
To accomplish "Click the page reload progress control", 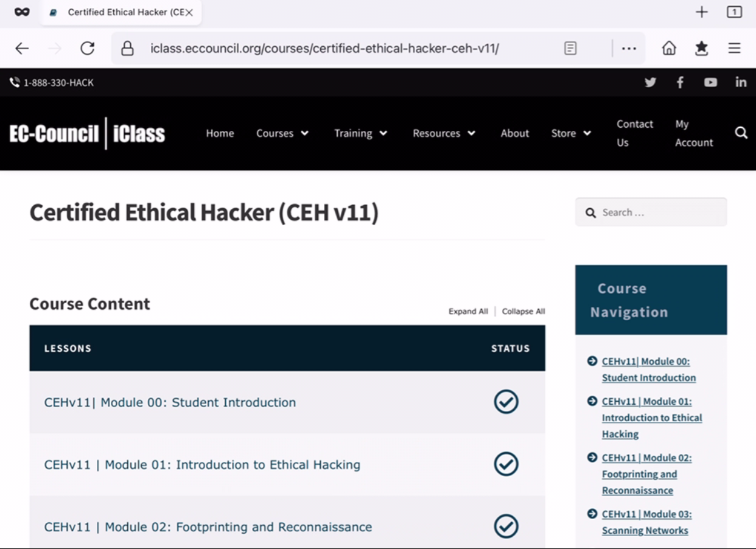I will coord(87,48).
